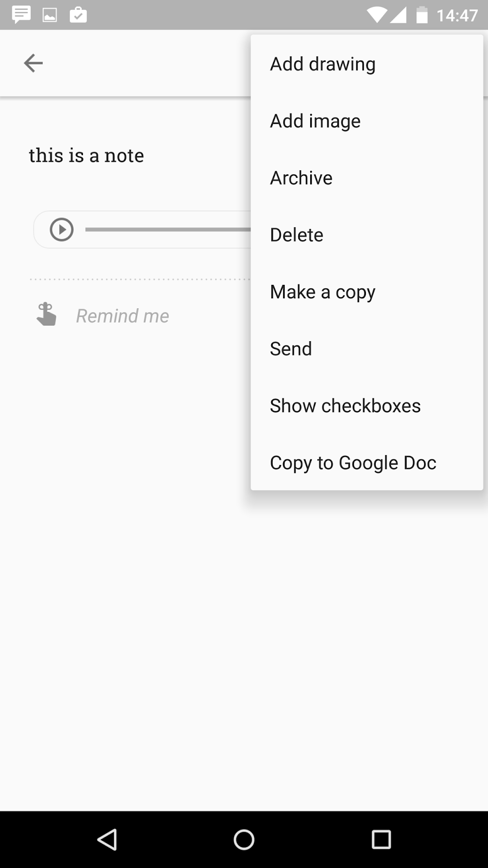Select Copy to Google Doc
The image size is (488, 868).
(352, 462)
